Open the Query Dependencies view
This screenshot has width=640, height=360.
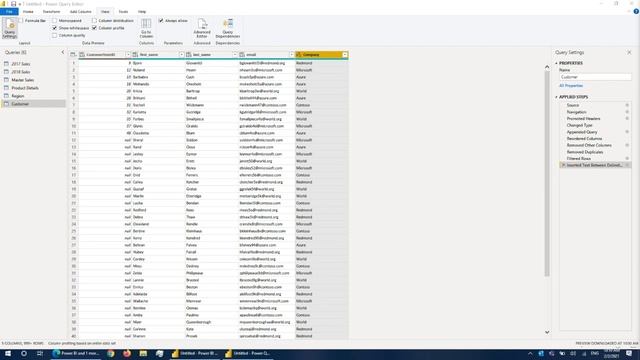tap(228, 28)
